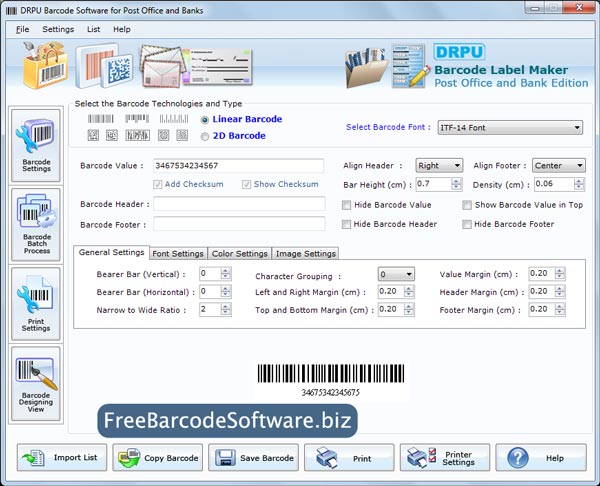
Task: Switch to the Font Settings tab
Action: coord(178,254)
